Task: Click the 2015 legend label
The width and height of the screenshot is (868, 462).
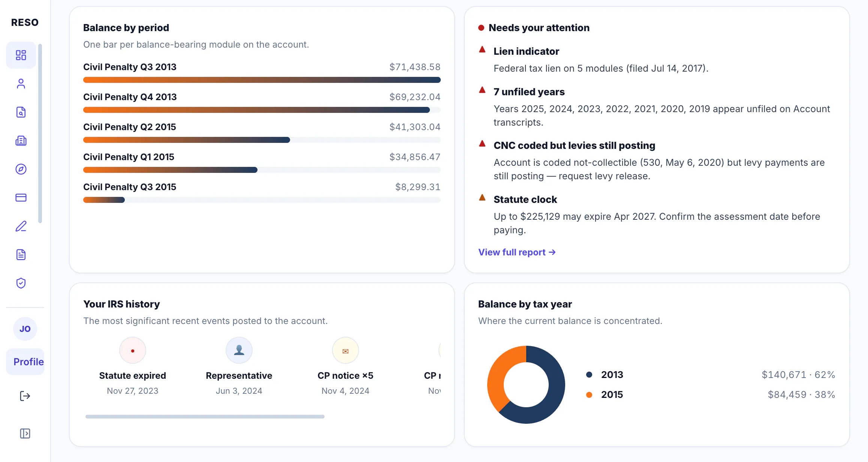Action: pyautogui.click(x=612, y=394)
